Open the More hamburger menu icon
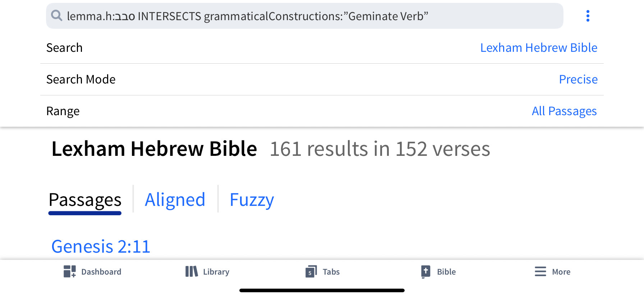Viewport: 644px width, 298px height. click(x=540, y=271)
